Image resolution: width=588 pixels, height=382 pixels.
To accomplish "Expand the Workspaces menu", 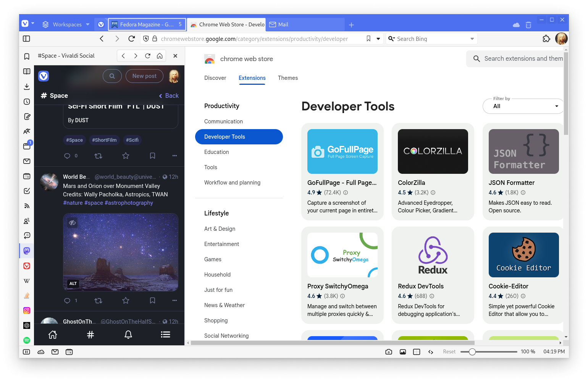I will 66,24.
